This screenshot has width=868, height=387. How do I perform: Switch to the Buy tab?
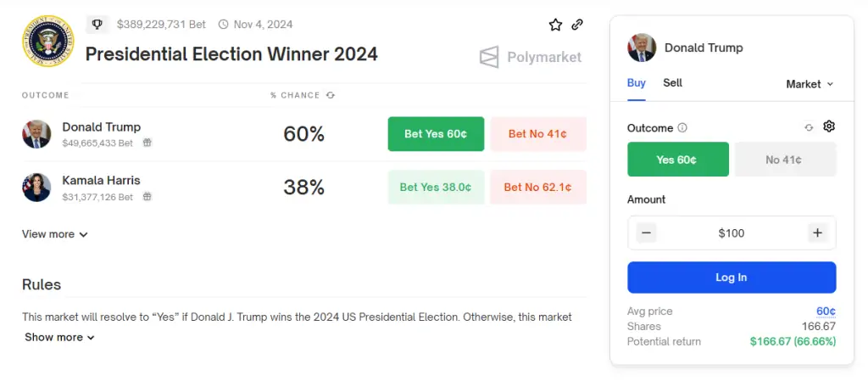click(x=636, y=83)
